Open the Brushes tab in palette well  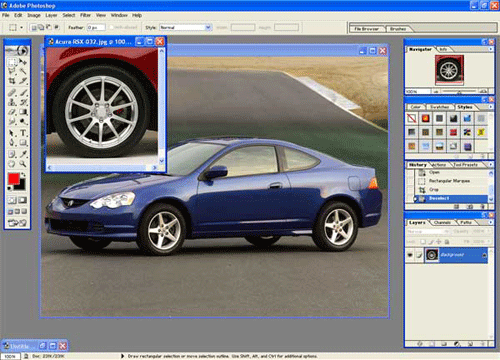[398, 29]
